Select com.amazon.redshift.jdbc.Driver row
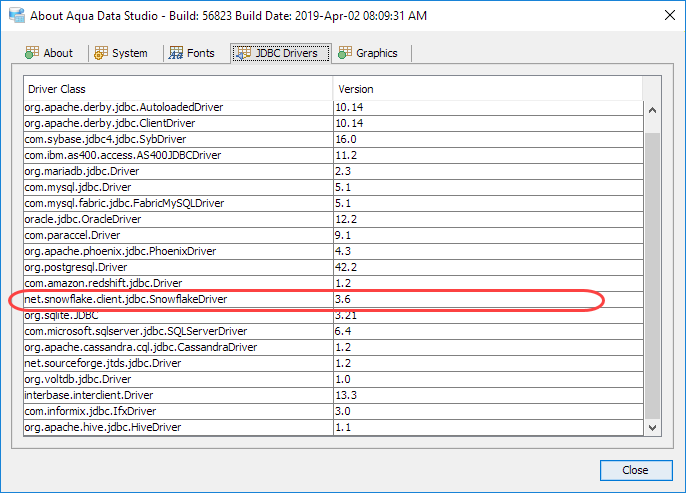 click(333, 283)
